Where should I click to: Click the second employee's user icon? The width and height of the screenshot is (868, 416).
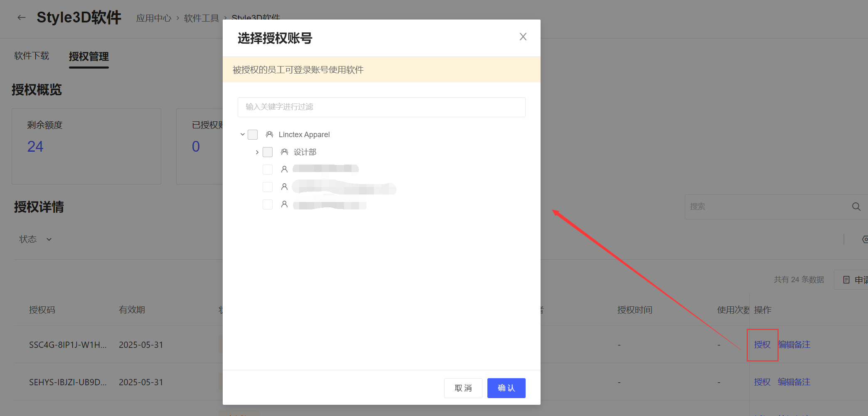click(284, 187)
